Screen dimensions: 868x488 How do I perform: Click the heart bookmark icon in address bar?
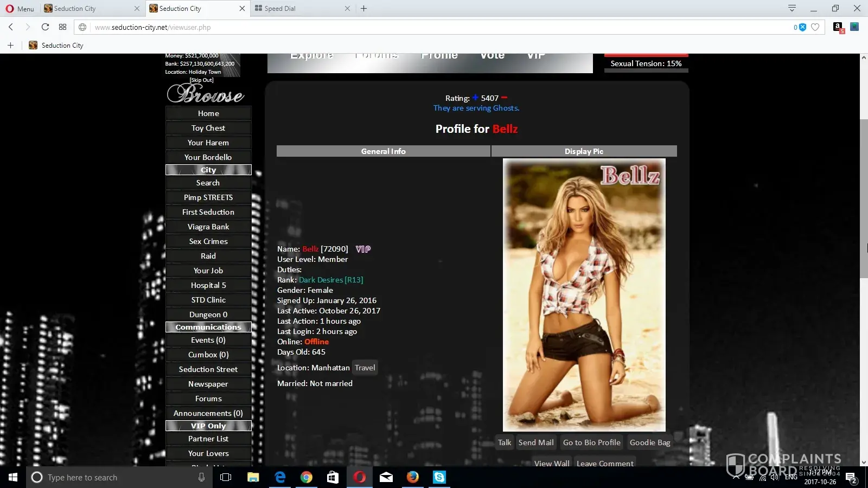point(815,27)
